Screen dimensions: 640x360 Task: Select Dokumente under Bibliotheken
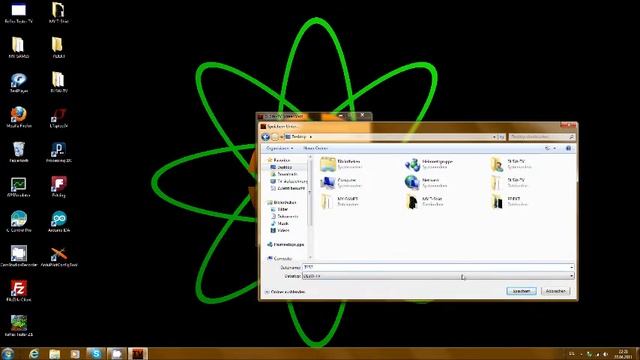(284, 216)
